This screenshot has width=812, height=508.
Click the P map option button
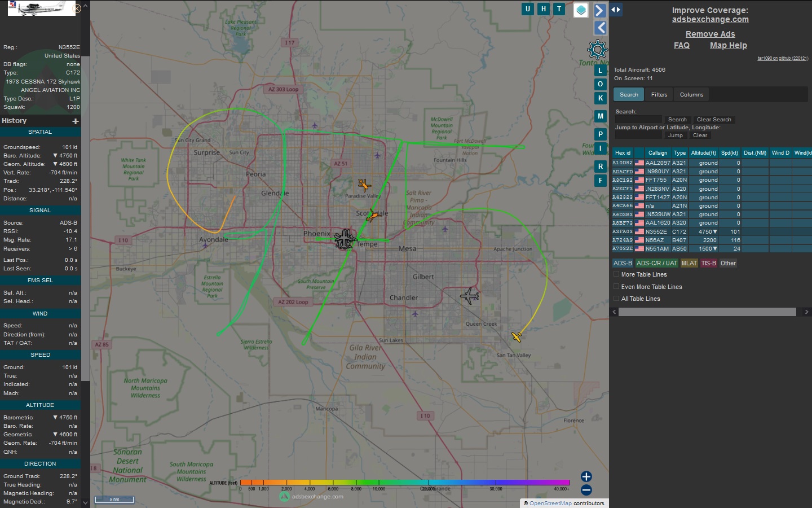click(600, 134)
